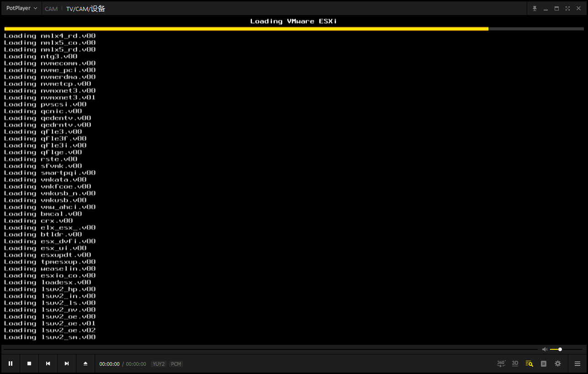Skip to the next item
The image size is (588, 374).
pyautogui.click(x=67, y=363)
